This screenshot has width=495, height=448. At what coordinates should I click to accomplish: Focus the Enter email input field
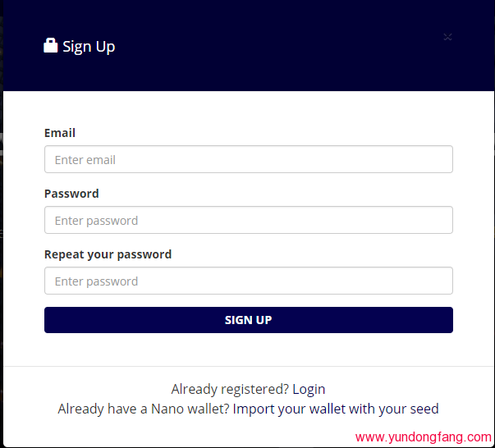(248, 160)
